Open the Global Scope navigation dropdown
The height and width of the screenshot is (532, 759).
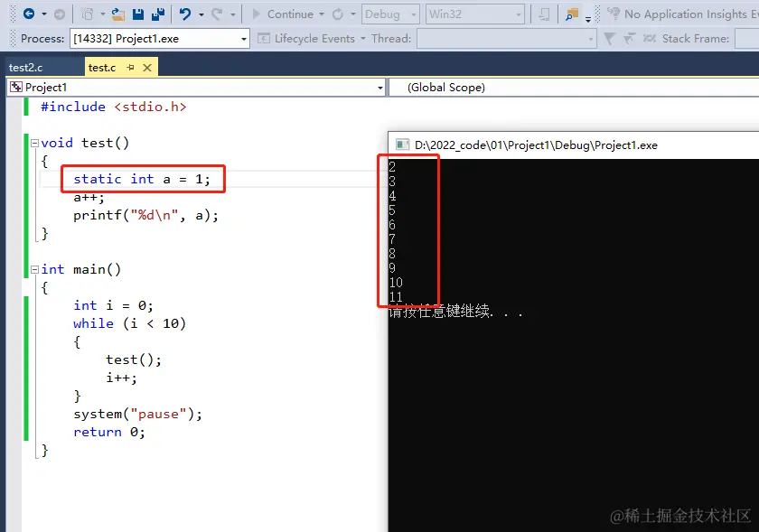click(574, 87)
